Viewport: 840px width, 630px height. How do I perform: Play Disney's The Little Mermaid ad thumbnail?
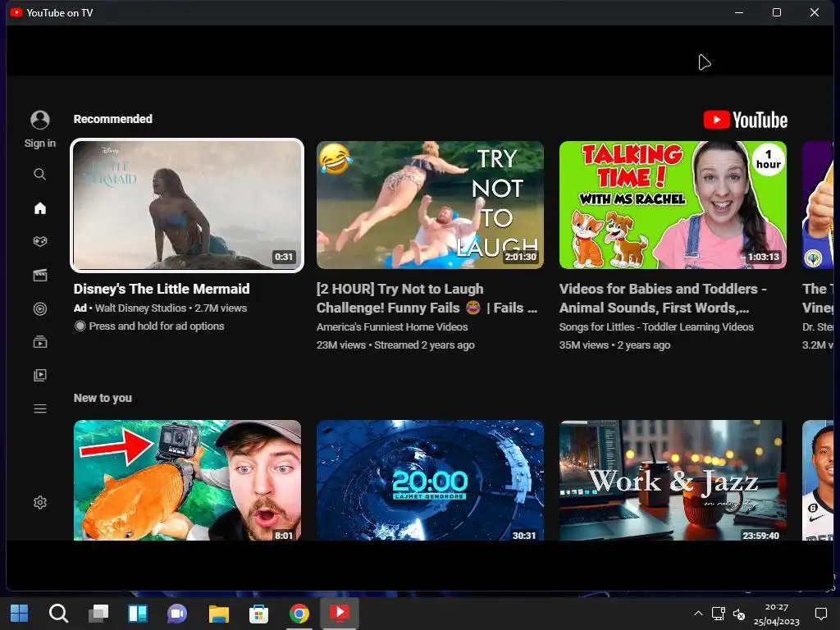[187, 205]
